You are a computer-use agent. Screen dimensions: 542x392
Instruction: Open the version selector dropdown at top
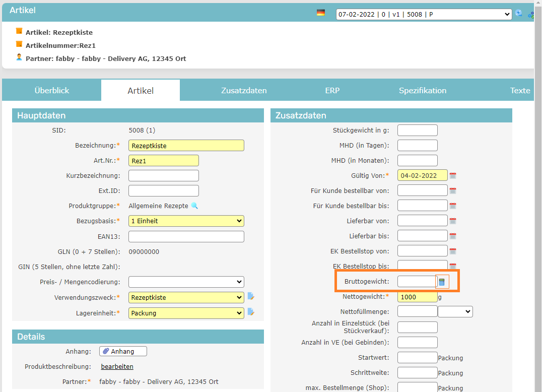tap(424, 14)
